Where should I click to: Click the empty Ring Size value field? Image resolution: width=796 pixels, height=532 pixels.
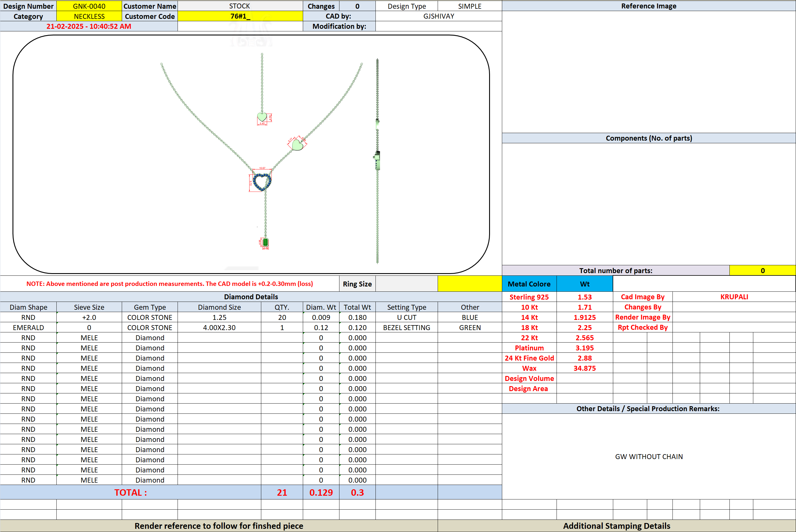407,284
